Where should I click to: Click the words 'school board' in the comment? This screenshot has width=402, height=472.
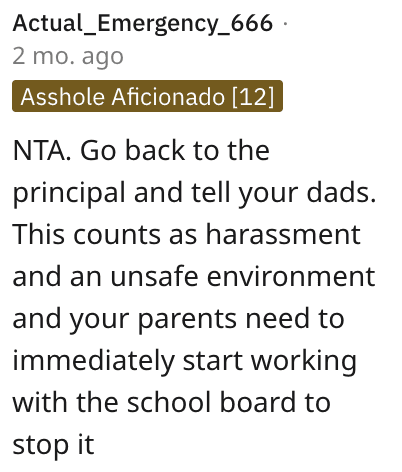point(211,402)
